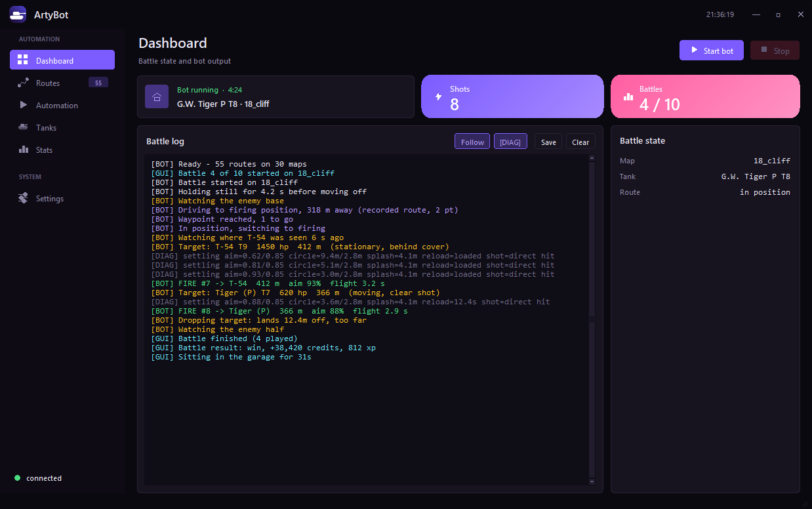Open Settings from the sidebar

point(62,198)
